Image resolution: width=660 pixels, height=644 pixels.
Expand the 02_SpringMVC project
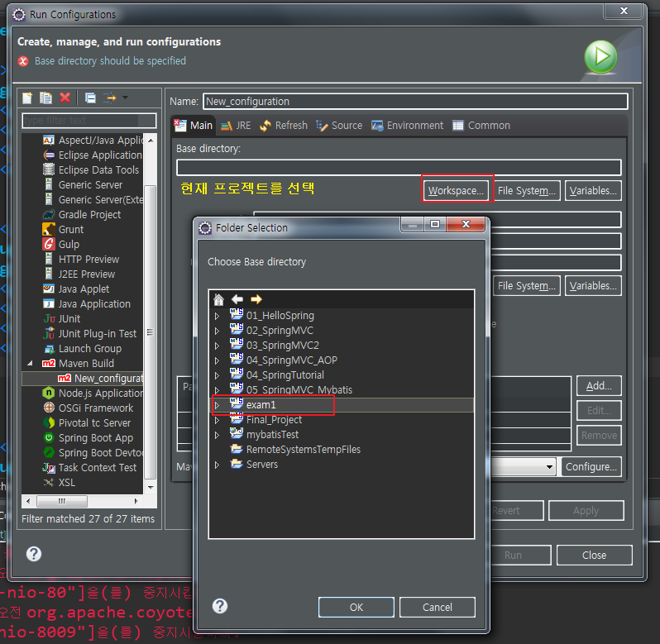pos(218,331)
